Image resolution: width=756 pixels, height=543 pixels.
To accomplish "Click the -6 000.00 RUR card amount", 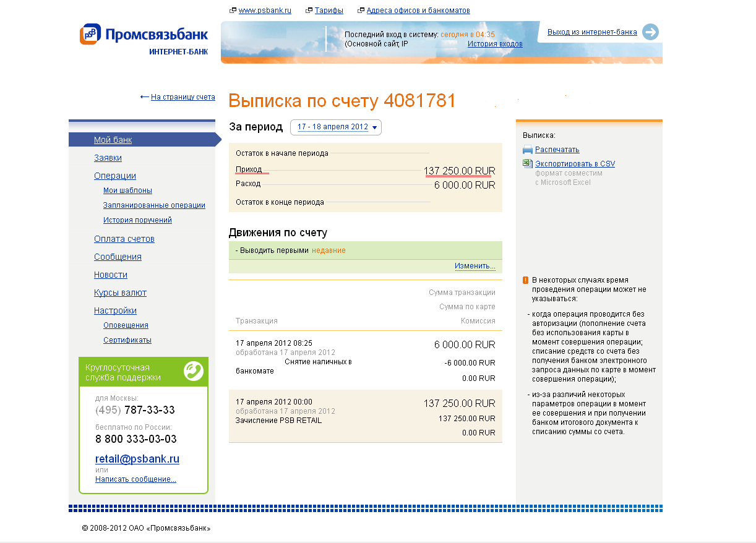I will (x=470, y=363).
